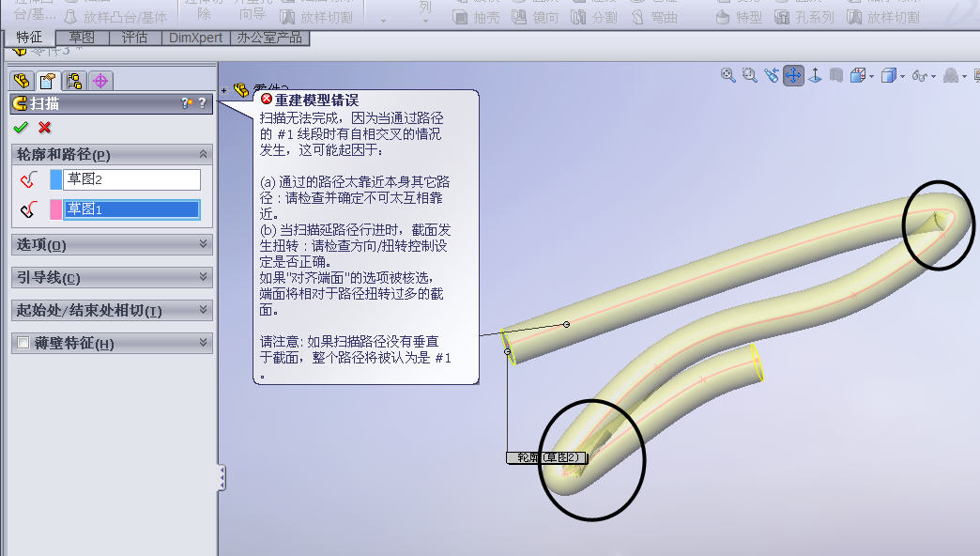Open the PropertyManager tab icon

(x=48, y=81)
